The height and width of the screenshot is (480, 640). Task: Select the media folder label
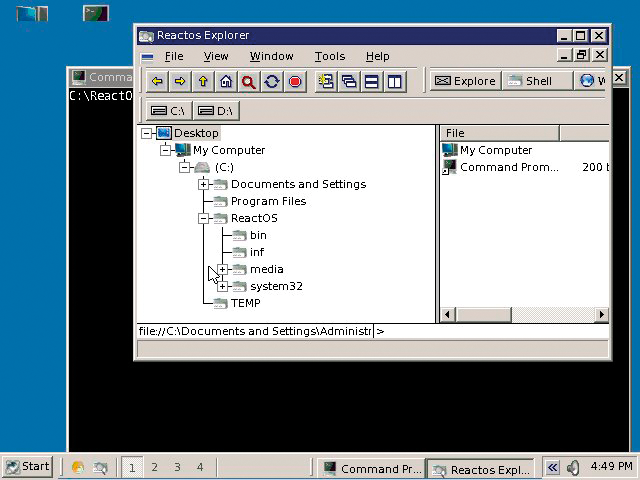click(267, 269)
